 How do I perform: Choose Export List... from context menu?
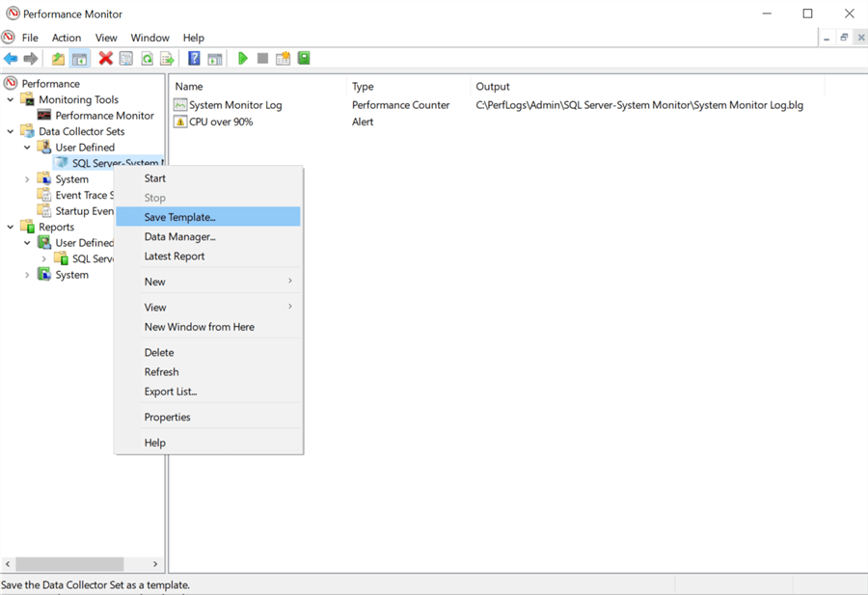[x=208, y=392]
